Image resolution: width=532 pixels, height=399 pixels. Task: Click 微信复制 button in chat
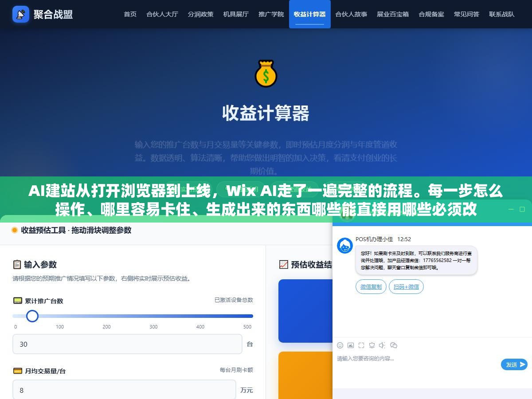click(371, 287)
